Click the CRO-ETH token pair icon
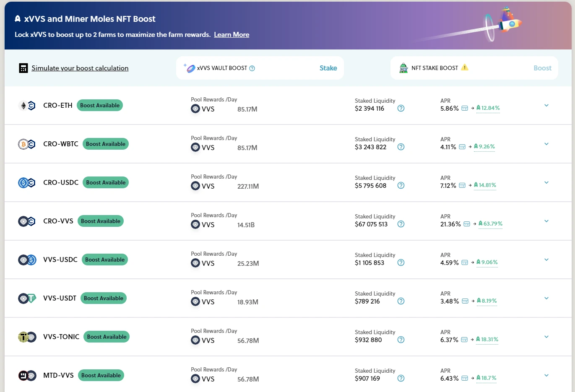Screen dimensions: 575x392 (27, 106)
